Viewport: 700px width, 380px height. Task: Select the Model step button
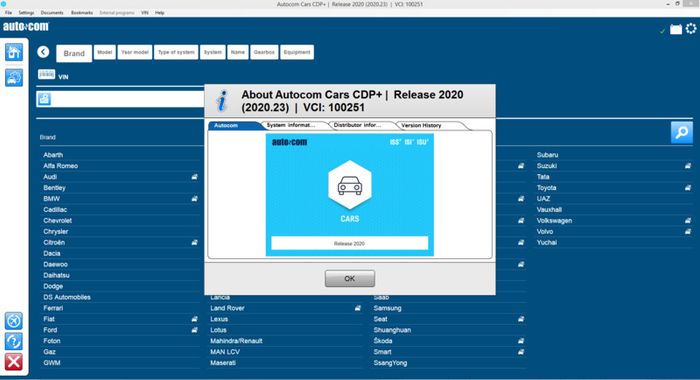click(x=104, y=52)
